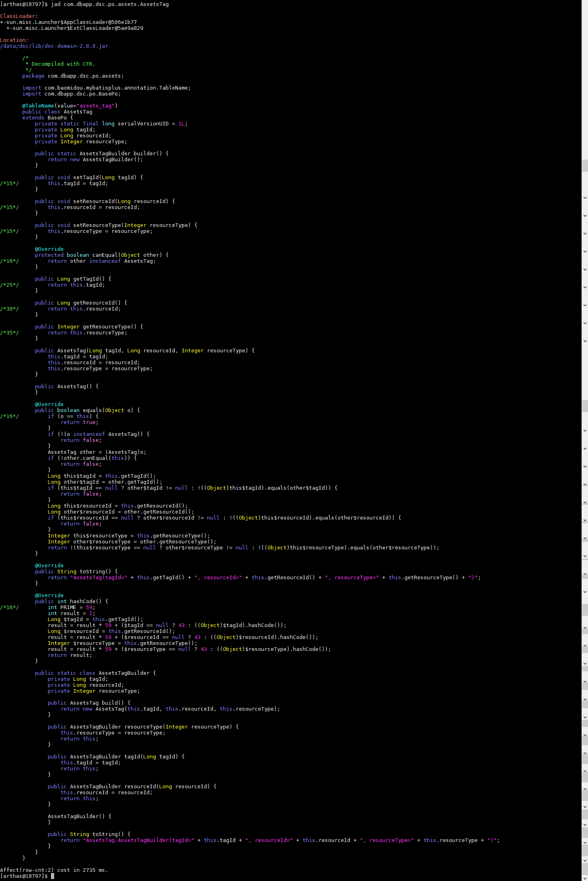Image resolution: width=588 pixels, height=881 pixels.
Task: Click the '@TableName(value="assets_tag")' annotation
Action: click(x=70, y=106)
